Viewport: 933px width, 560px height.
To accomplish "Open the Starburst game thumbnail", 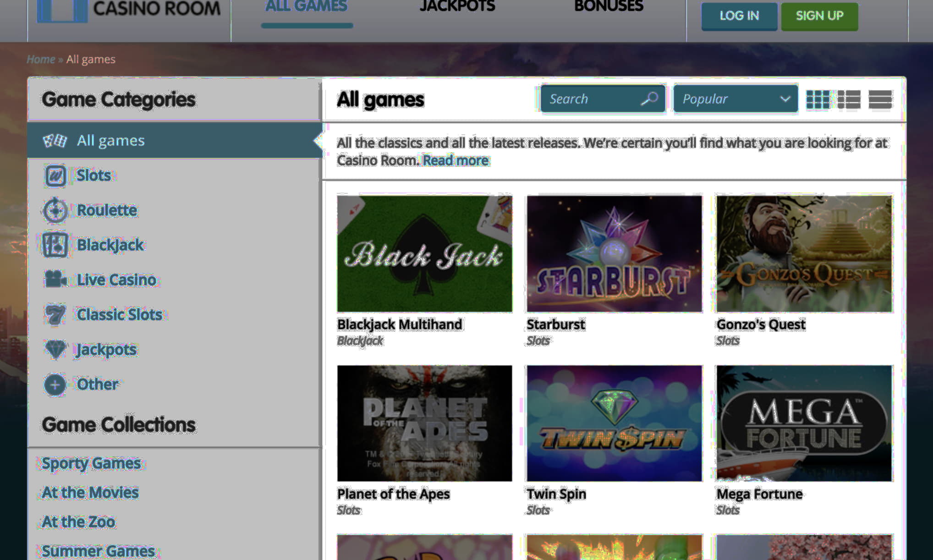I will pyautogui.click(x=614, y=254).
